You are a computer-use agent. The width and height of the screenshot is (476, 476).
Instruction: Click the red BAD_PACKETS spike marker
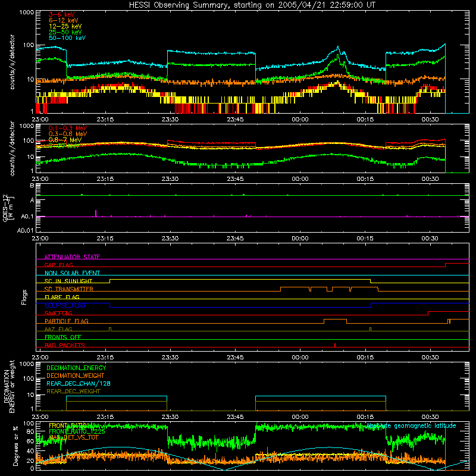click(x=335, y=345)
